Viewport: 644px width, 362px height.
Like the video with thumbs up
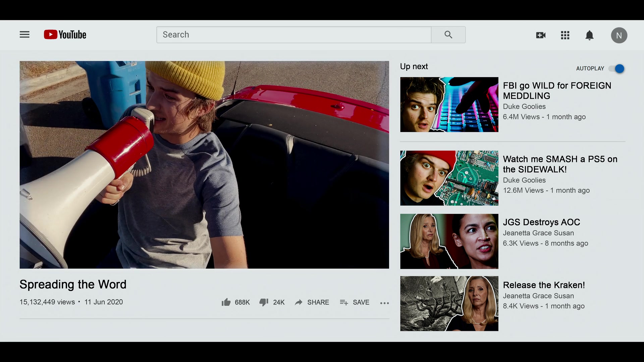[235, 302]
